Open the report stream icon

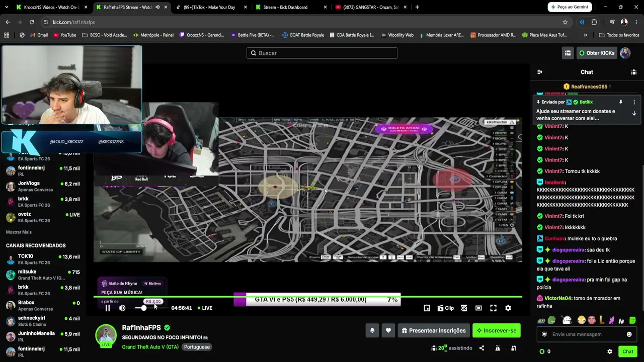498,348
